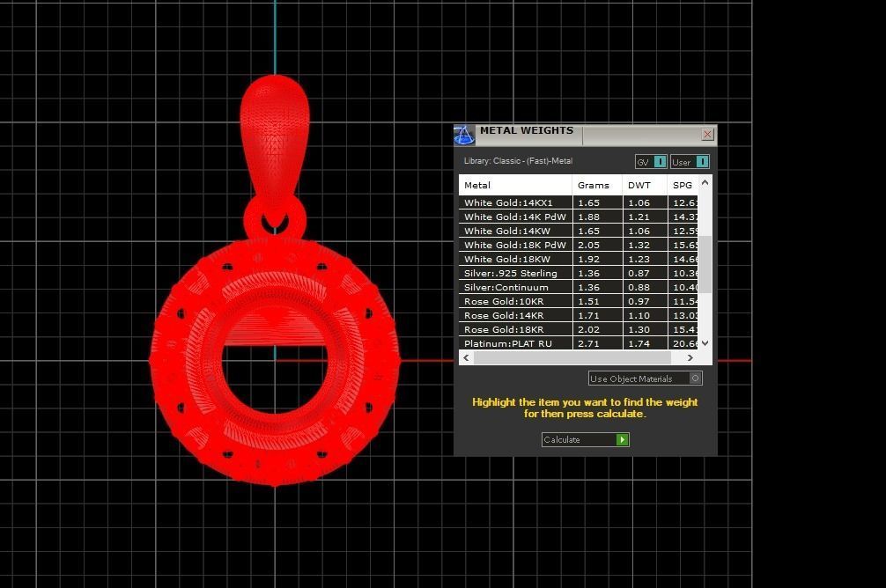This screenshot has width=886, height=588.
Task: Select the White Gold:14K PdW row
Action: click(579, 217)
